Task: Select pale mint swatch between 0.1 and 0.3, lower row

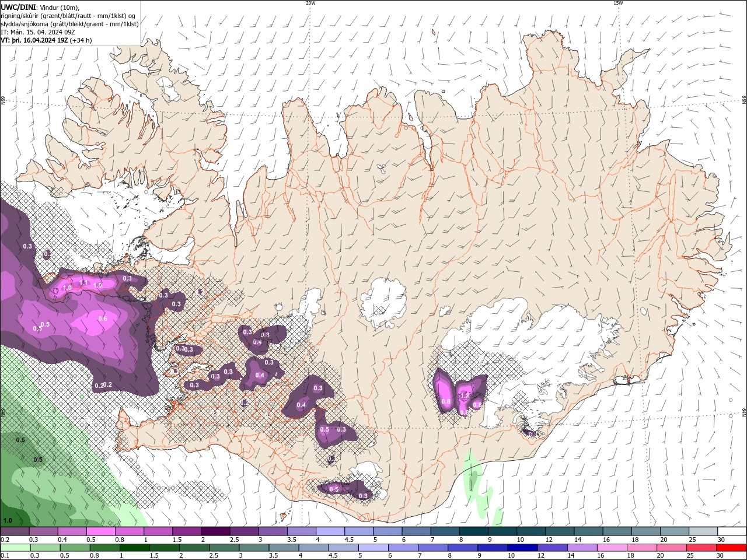Action: click(x=15, y=548)
